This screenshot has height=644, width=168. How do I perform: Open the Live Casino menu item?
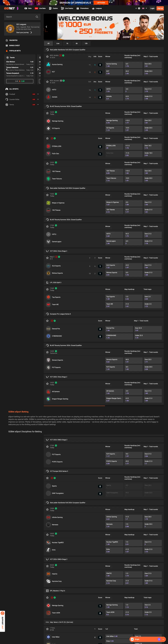67,8
